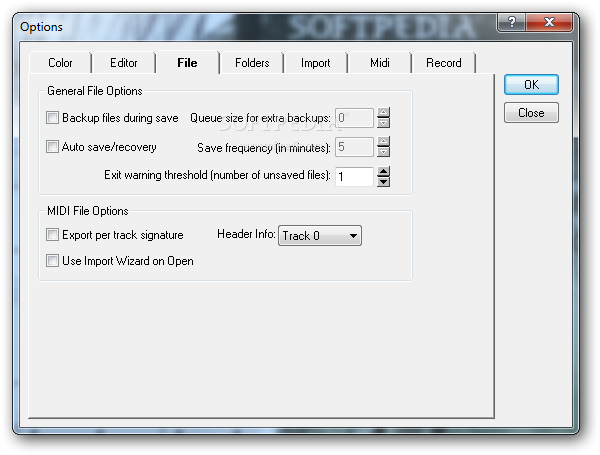The width and height of the screenshot is (600, 455).
Task: Switch to the Color tab
Action: [x=60, y=63]
